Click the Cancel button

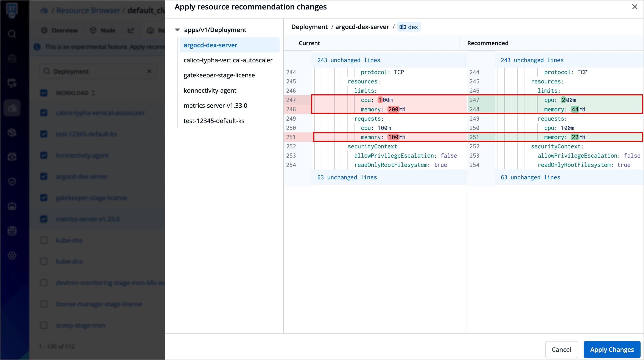point(561,349)
